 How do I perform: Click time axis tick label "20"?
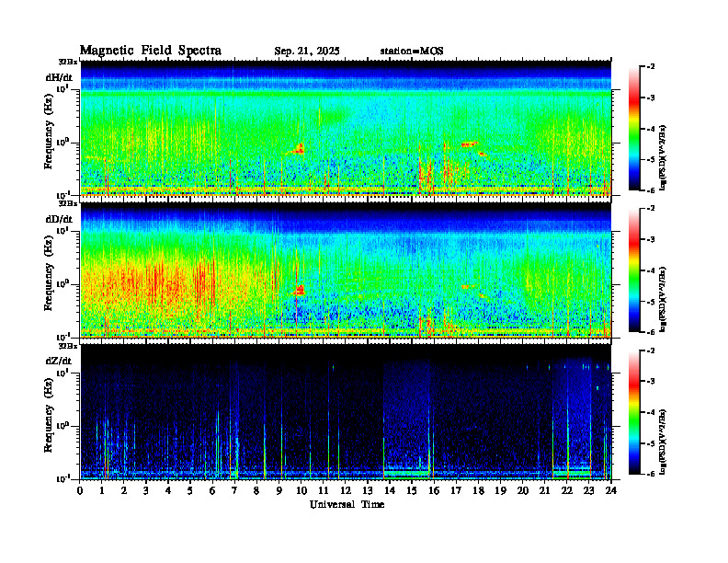click(x=523, y=490)
